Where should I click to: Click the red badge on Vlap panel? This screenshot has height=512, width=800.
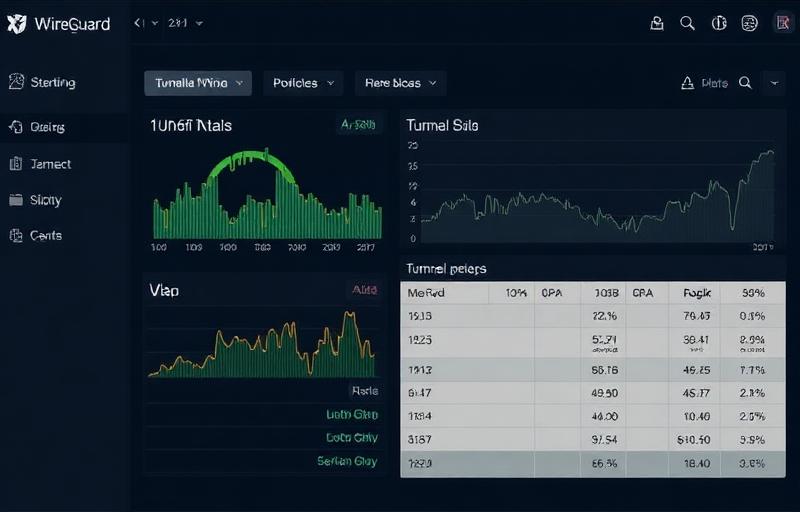(x=363, y=289)
